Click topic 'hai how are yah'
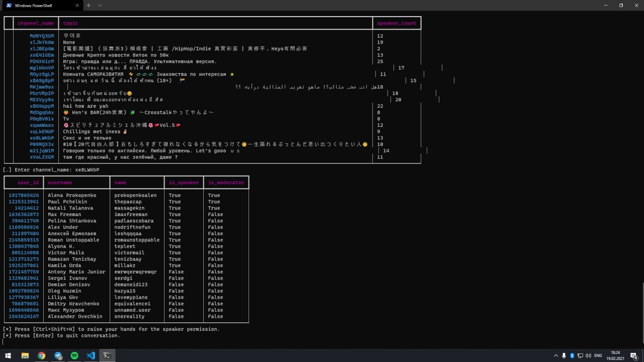This screenshot has height=362, width=644. pos(86,106)
